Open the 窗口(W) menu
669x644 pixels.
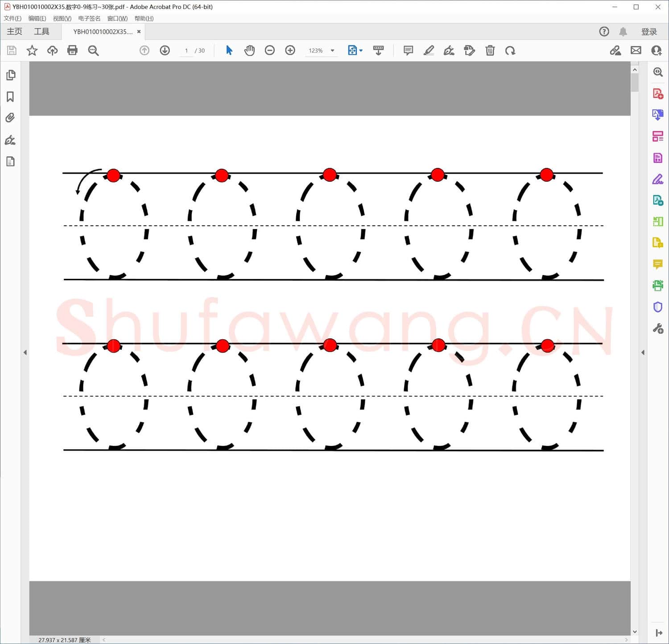(x=117, y=18)
